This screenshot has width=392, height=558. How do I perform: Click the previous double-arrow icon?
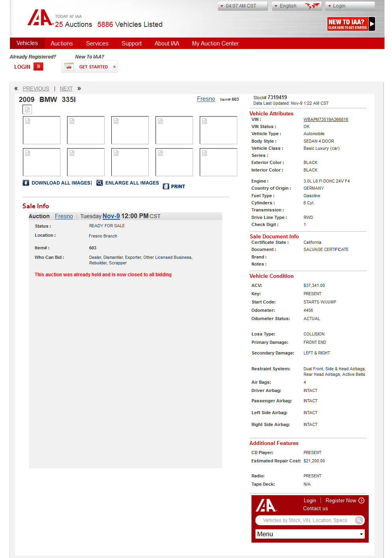(x=16, y=88)
